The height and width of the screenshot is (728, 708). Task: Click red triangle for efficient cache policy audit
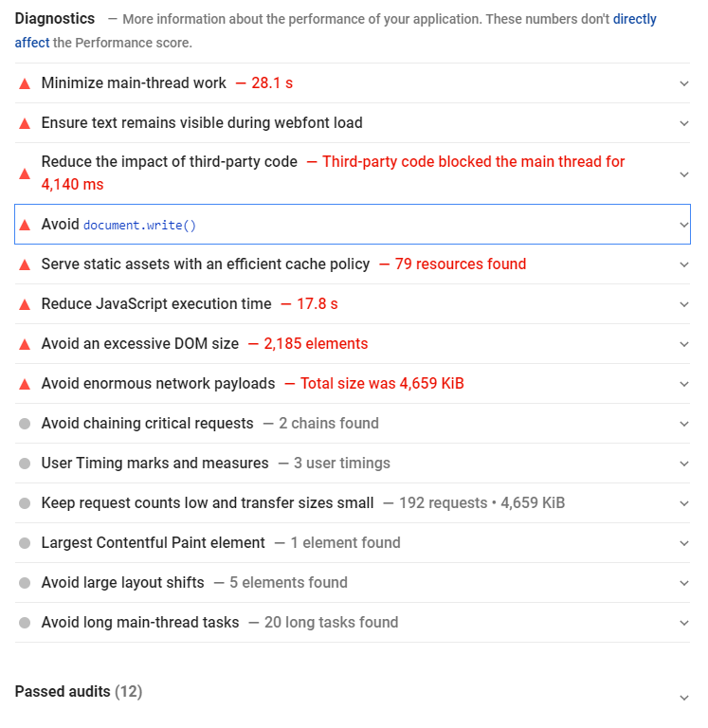coord(25,264)
